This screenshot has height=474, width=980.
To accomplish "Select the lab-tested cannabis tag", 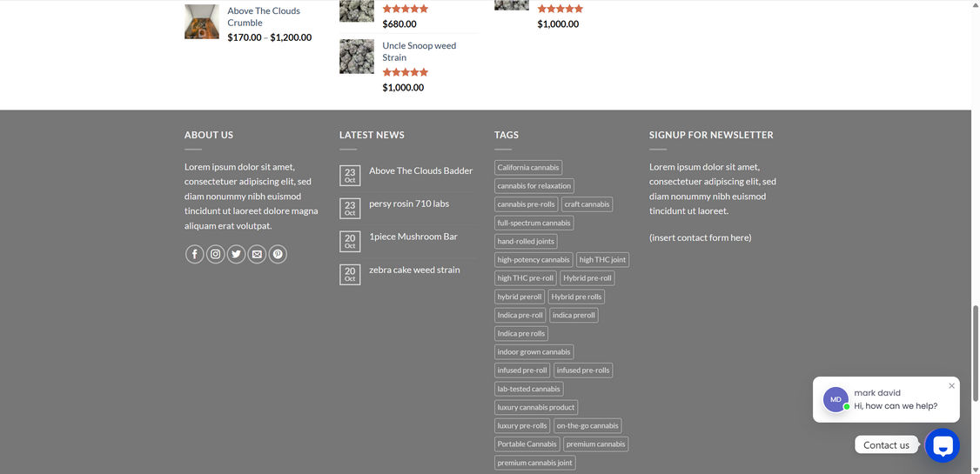I will 529,389.
